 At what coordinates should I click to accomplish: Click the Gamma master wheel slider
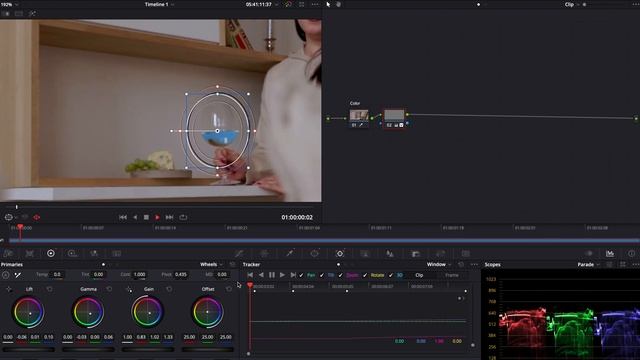point(88,349)
